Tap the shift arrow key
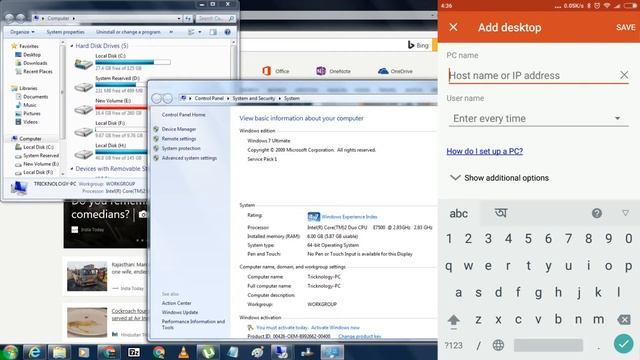 click(x=454, y=320)
